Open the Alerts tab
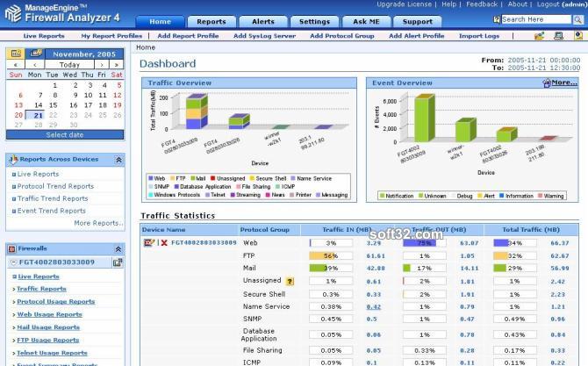The width and height of the screenshot is (588, 366). click(263, 22)
